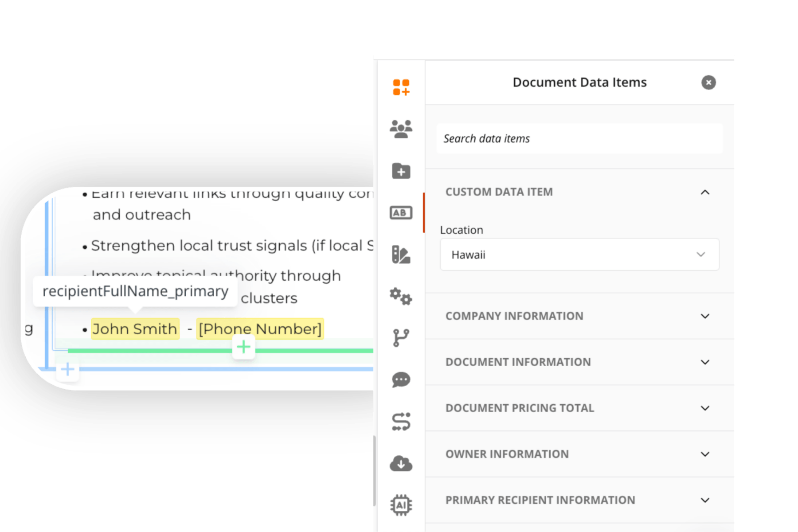The image size is (798, 532).
Task: Open the recipients people icon
Action: tap(401, 129)
